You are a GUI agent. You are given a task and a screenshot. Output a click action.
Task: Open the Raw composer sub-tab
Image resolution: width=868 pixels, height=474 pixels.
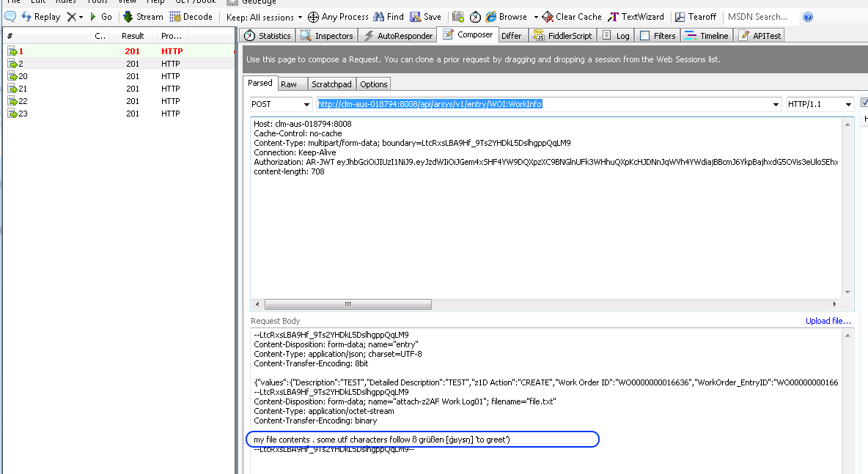pos(289,84)
